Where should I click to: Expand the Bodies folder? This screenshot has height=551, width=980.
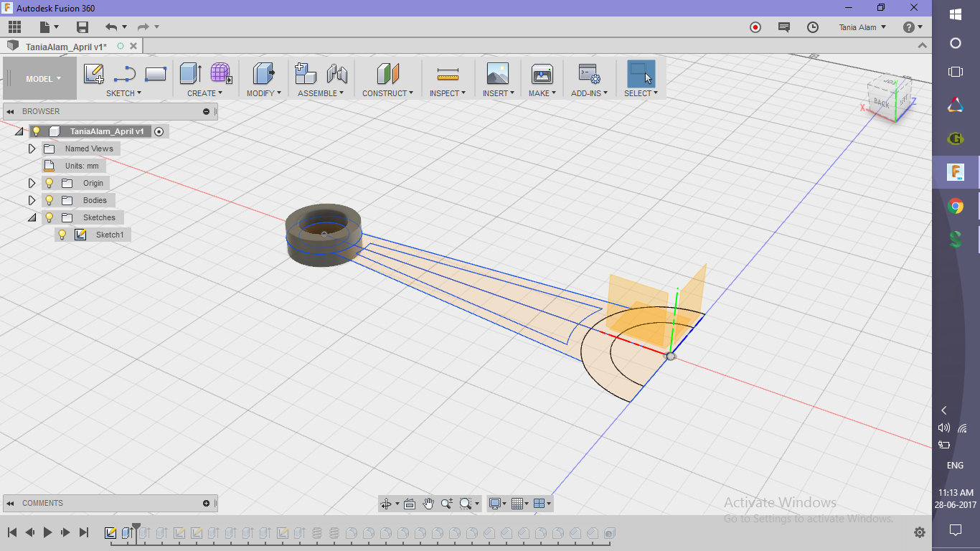point(32,200)
